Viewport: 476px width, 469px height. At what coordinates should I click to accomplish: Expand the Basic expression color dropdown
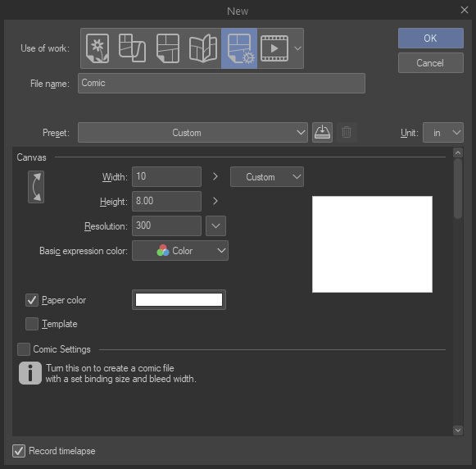click(180, 251)
